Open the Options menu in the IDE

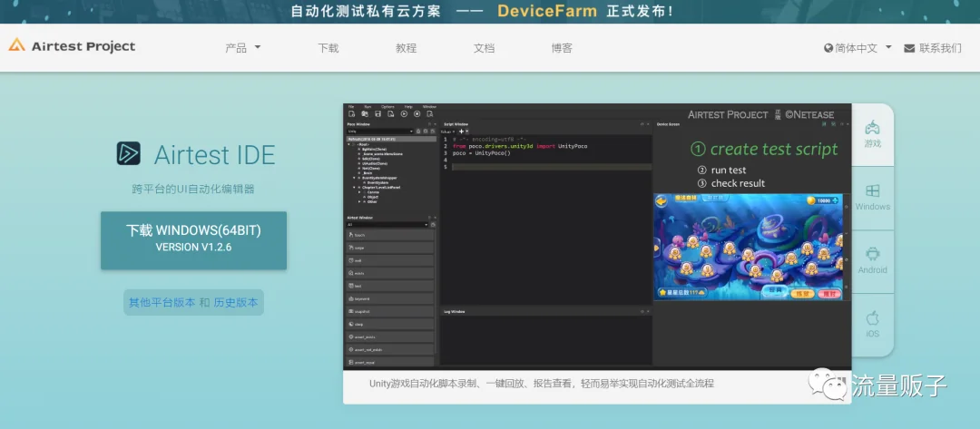[387, 107]
